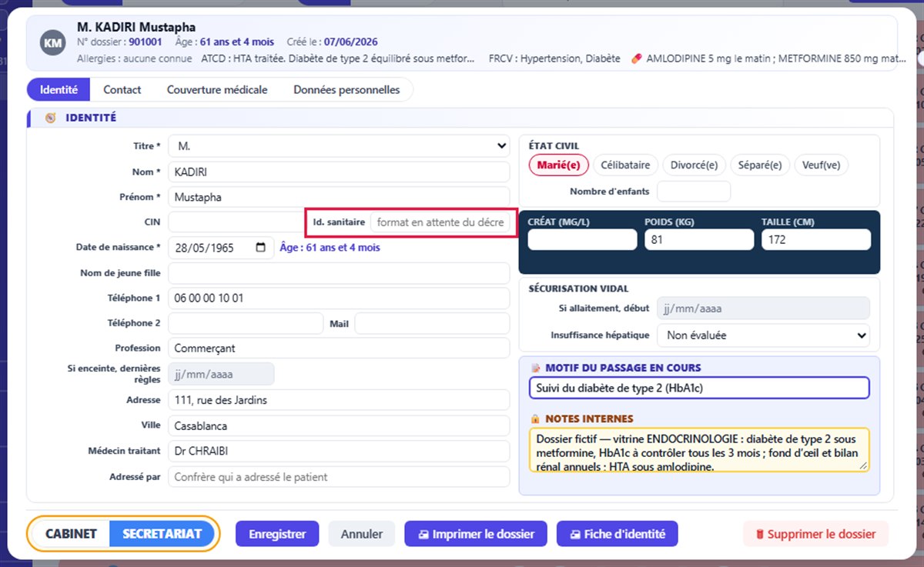This screenshot has width=924, height=567.
Task: Click the pill icon before AMLODIPINE
Action: point(636,58)
